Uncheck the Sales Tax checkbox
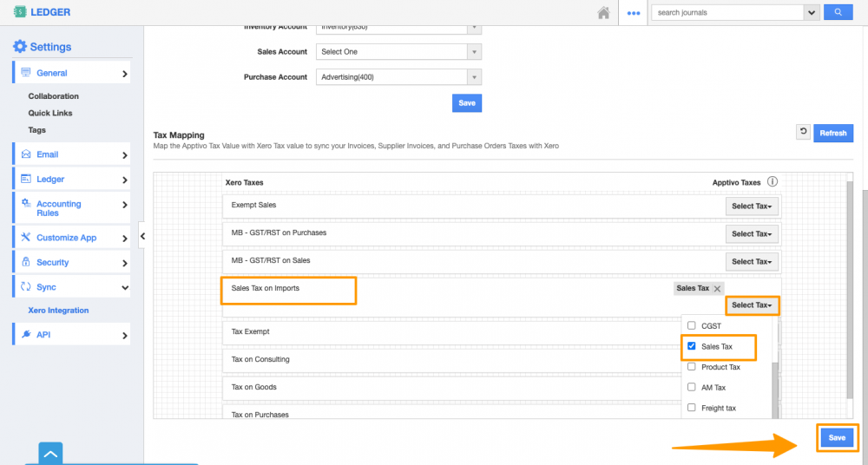The width and height of the screenshot is (868, 465). pos(692,346)
